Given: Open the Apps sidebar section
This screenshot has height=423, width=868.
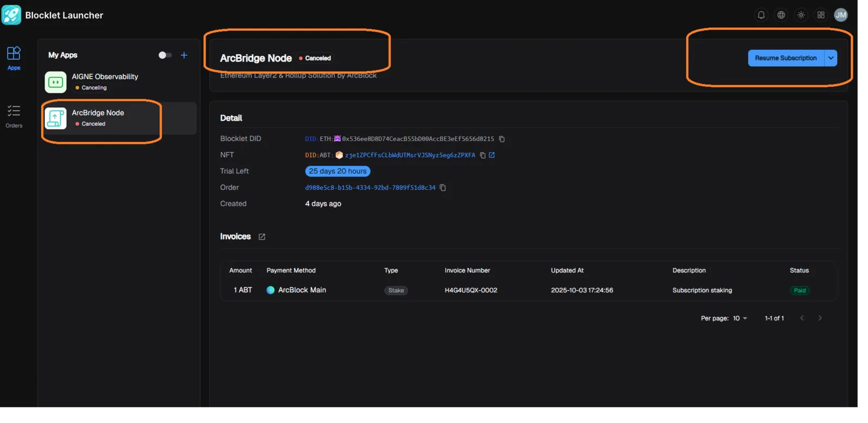Looking at the screenshot, I should 14,58.
